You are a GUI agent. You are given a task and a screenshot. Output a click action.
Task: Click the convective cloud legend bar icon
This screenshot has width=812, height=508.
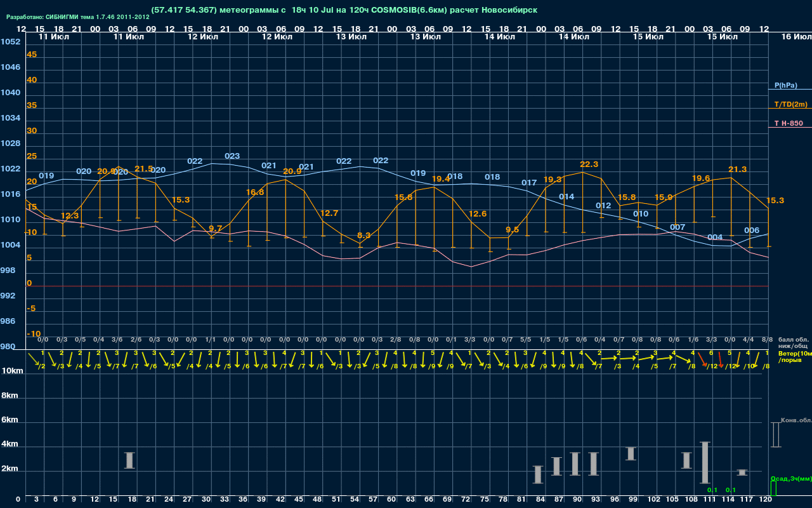tap(775, 434)
